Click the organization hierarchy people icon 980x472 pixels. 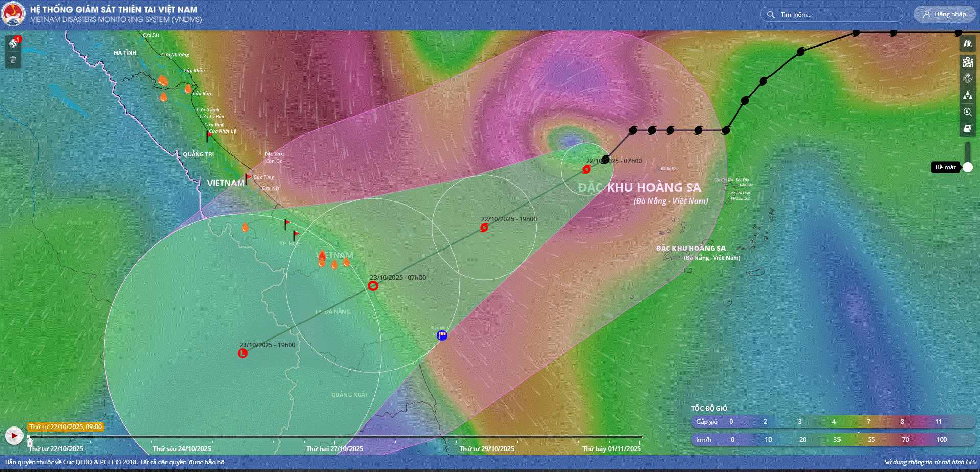click(x=967, y=95)
